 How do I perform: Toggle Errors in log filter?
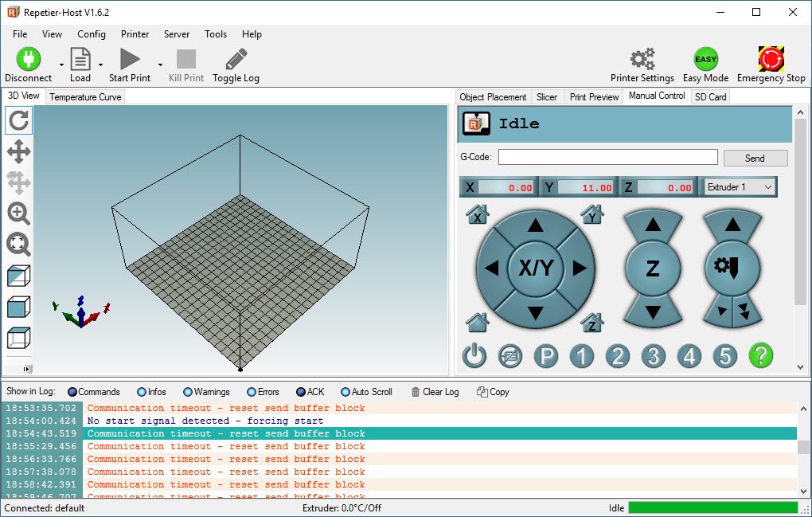pos(263,392)
